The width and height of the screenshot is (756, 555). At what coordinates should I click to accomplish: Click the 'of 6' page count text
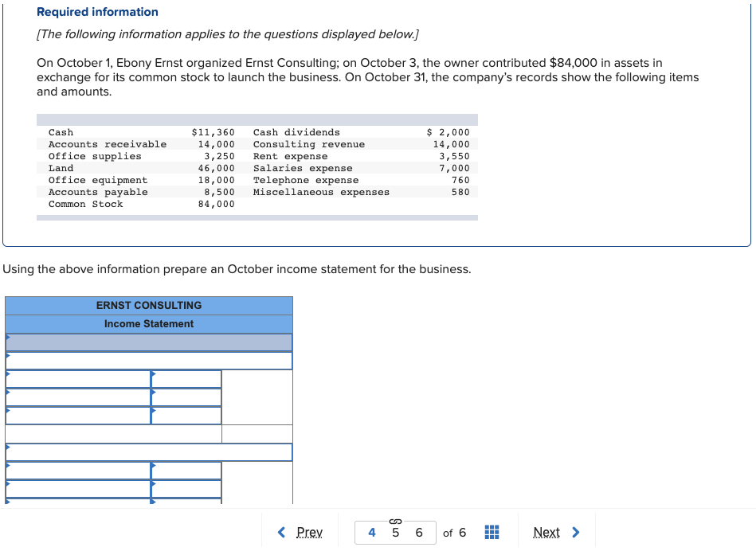pos(454,533)
